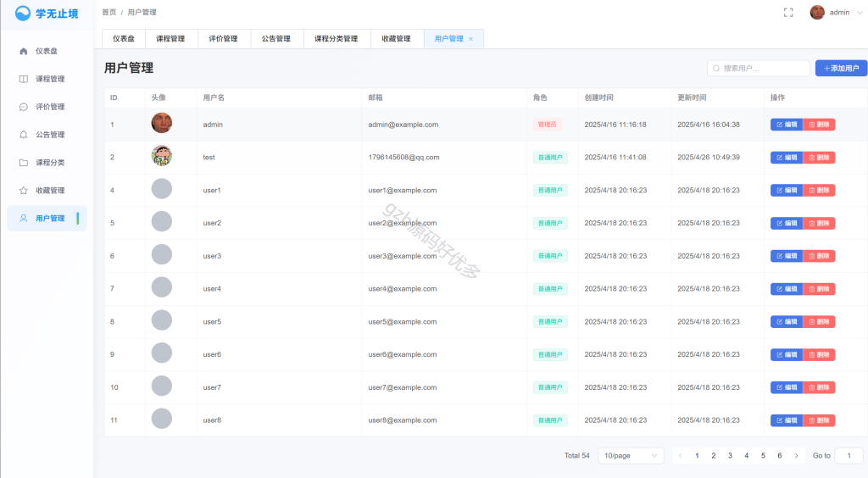Viewport: 868px width, 478px height.
Task: Click the 首页 breadcrumb link
Action: pos(109,12)
